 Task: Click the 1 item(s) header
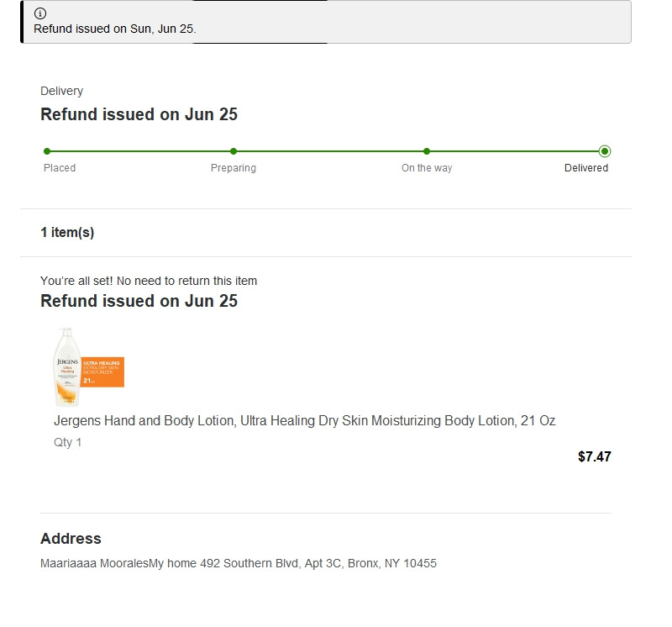(67, 233)
